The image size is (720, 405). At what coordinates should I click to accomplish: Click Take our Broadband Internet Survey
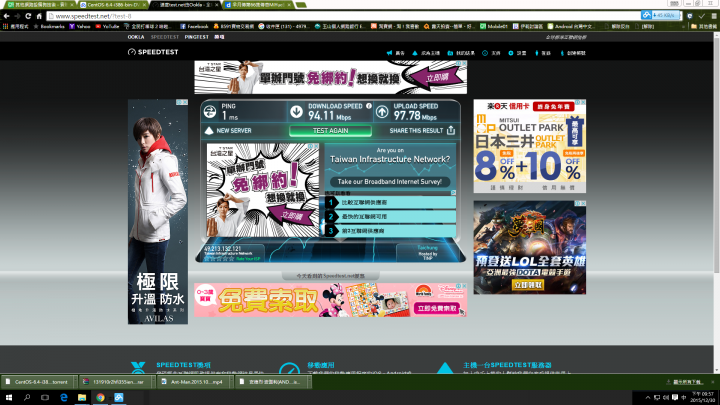point(389,182)
